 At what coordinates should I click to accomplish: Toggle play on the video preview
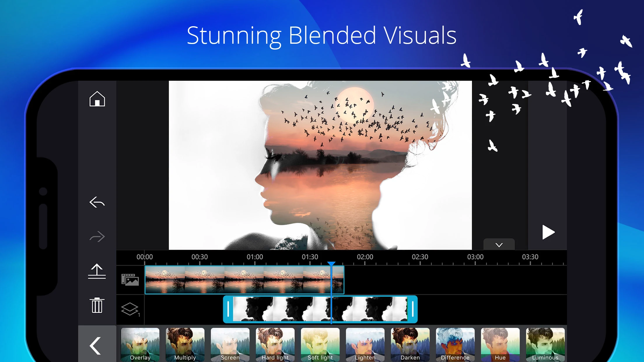pyautogui.click(x=547, y=232)
